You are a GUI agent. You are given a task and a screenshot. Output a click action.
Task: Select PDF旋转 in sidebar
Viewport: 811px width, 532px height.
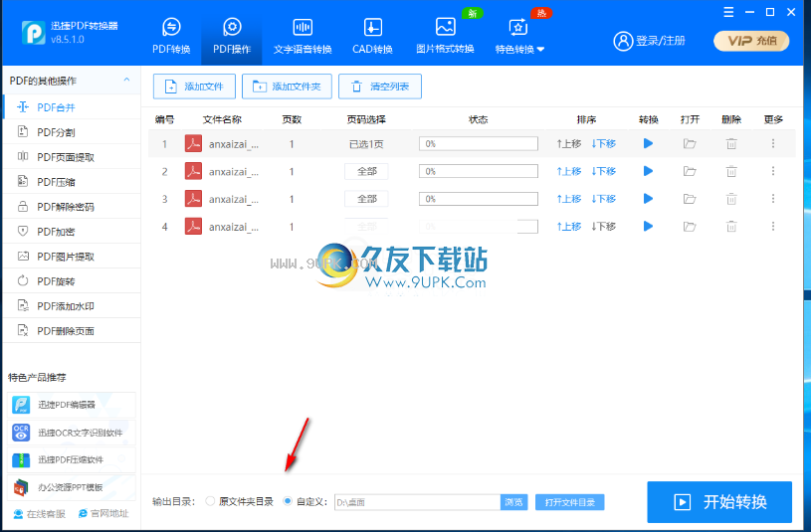pyautogui.click(x=72, y=280)
